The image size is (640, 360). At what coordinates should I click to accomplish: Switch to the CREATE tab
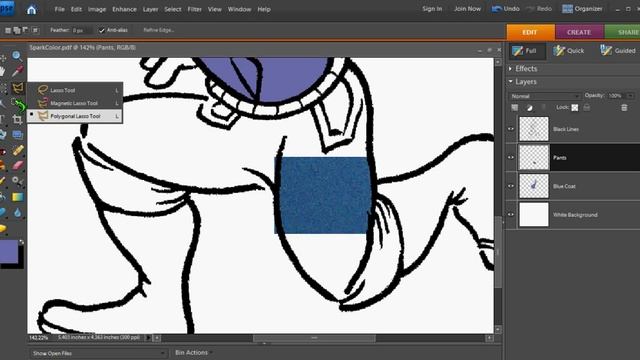click(x=579, y=32)
